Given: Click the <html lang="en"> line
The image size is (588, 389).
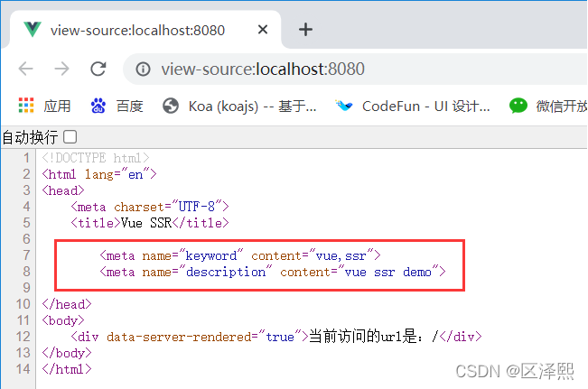Looking at the screenshot, I should 99,174.
